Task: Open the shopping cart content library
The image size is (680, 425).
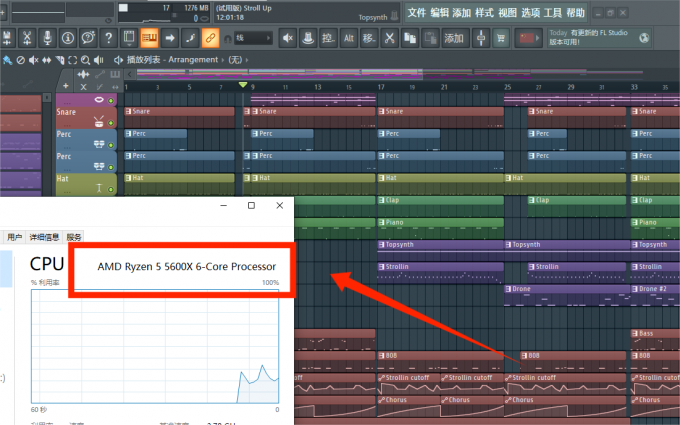Action: point(499,38)
